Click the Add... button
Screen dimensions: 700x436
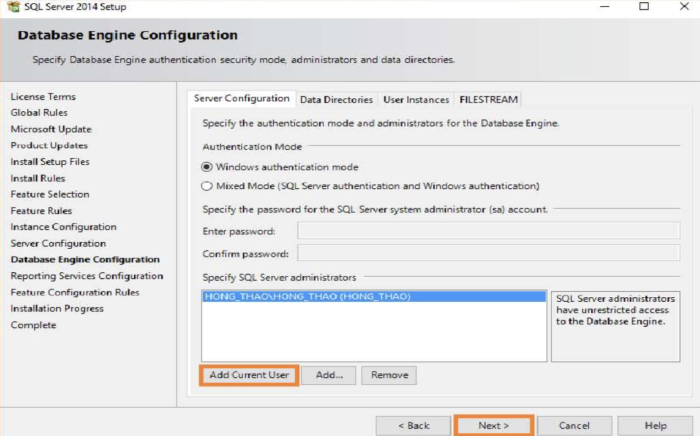point(329,375)
